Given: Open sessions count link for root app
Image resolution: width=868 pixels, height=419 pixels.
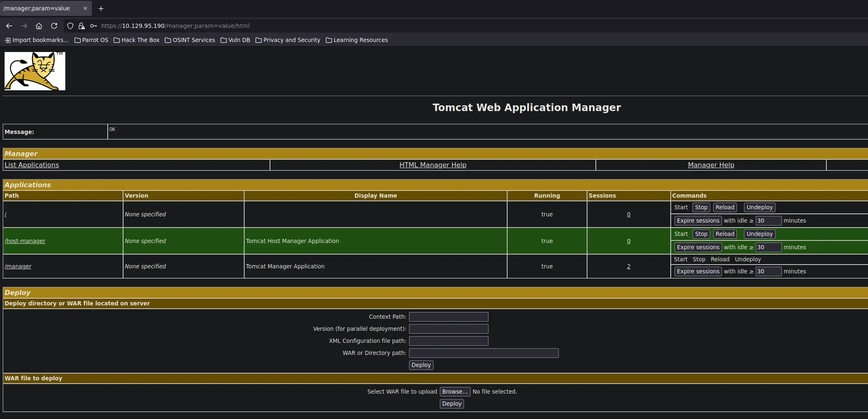Looking at the screenshot, I should (629, 214).
